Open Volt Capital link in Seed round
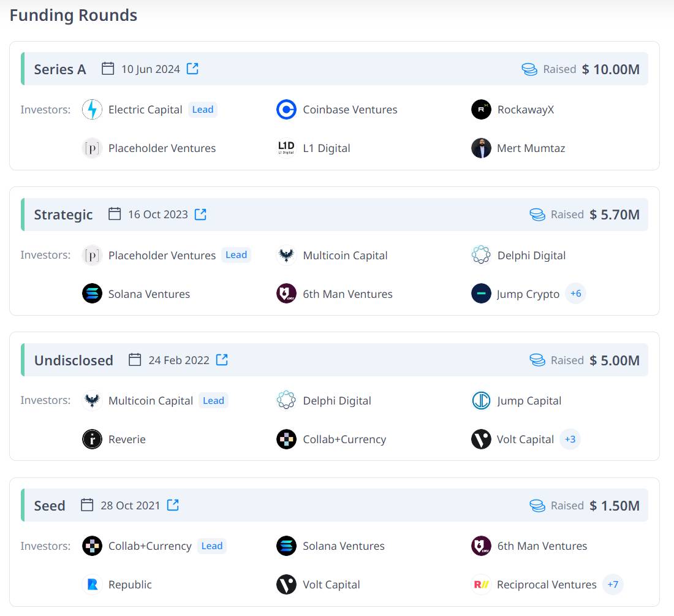The width and height of the screenshot is (674, 616). pos(331,585)
